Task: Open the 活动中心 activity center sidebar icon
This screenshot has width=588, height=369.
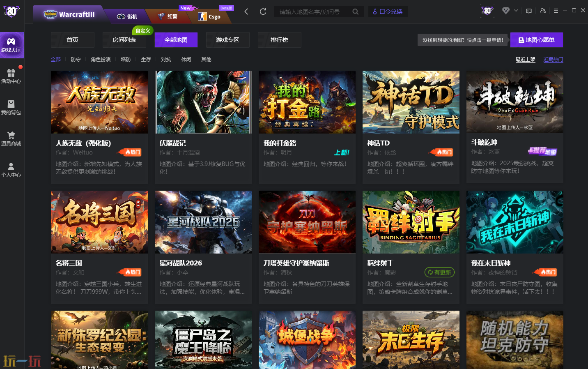Action: tap(11, 76)
